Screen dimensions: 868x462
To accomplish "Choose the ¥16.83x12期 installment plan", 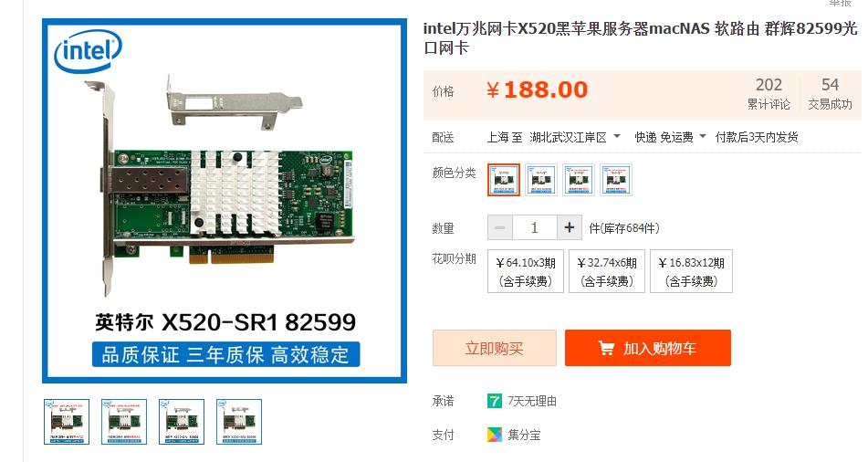I will pos(692,271).
